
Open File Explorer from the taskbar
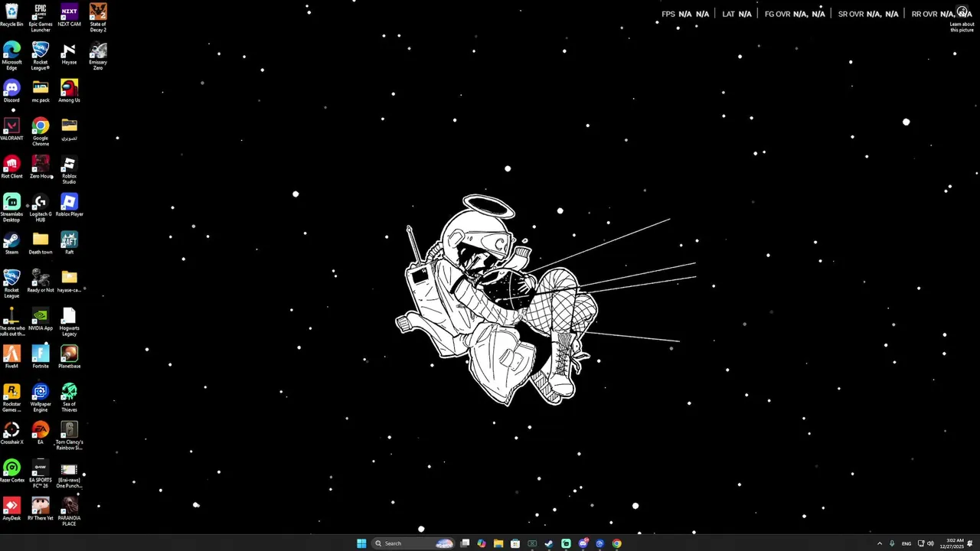tap(498, 543)
